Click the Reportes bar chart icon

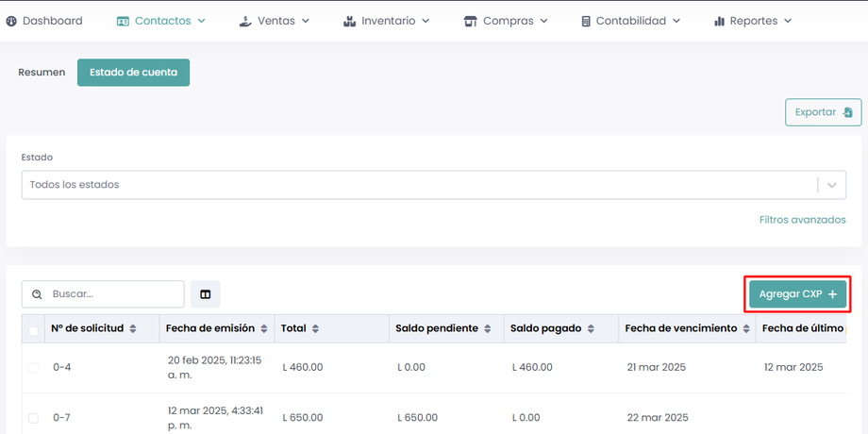pyautogui.click(x=720, y=21)
